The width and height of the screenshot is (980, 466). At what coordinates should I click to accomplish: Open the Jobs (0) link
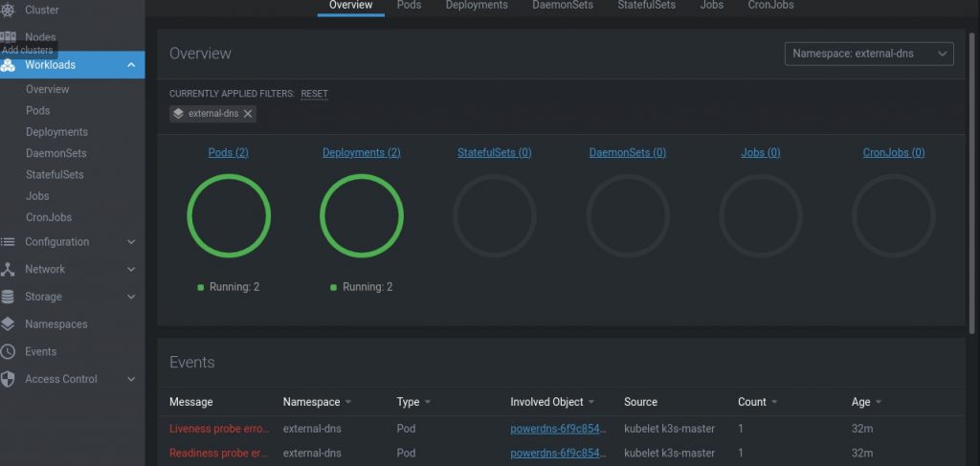(761, 152)
